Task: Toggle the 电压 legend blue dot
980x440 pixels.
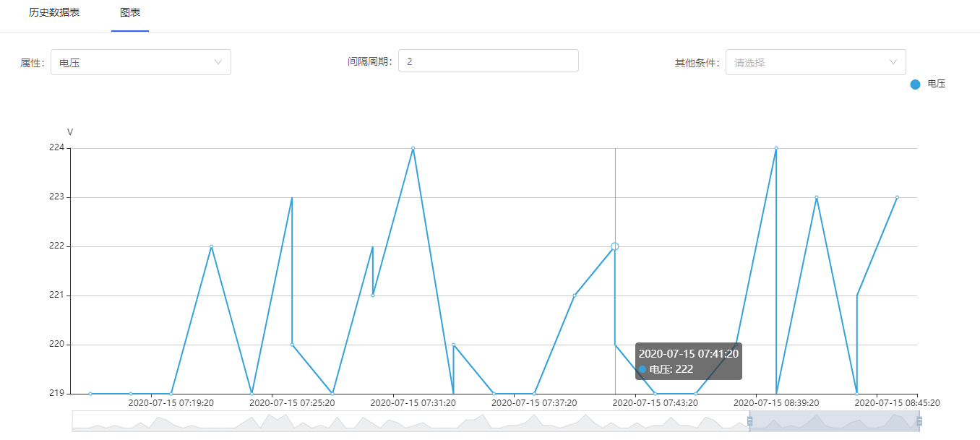Action: [915, 85]
